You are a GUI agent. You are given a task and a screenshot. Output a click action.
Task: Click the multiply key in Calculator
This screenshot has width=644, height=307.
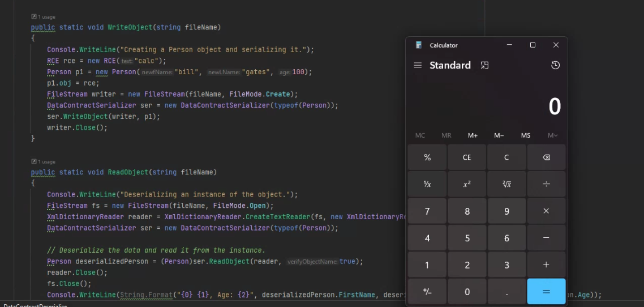(x=546, y=211)
